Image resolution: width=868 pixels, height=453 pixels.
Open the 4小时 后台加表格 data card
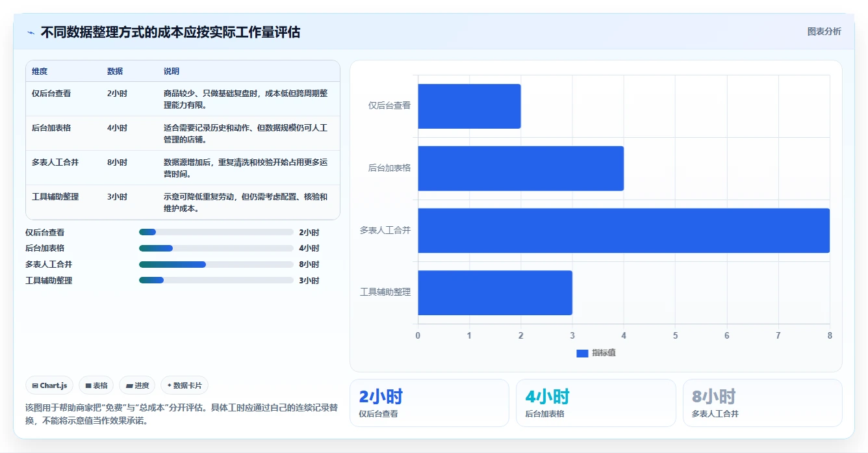tap(596, 403)
